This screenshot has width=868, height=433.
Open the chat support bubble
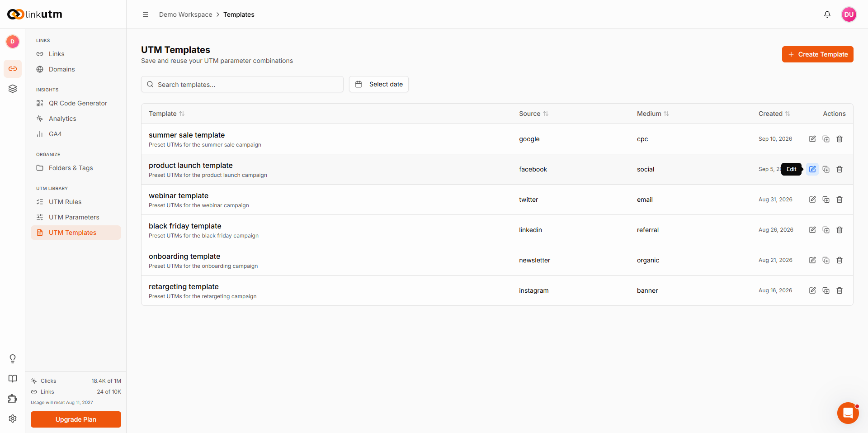(848, 413)
